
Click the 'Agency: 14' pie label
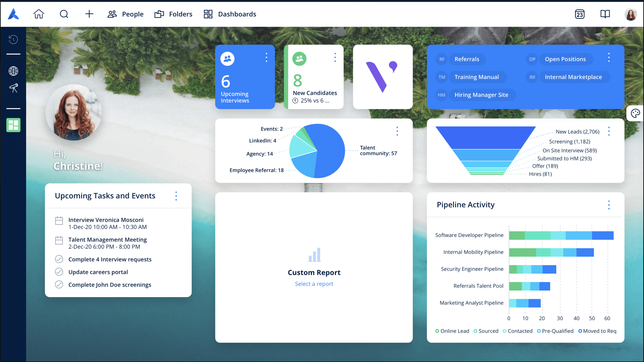point(259,154)
